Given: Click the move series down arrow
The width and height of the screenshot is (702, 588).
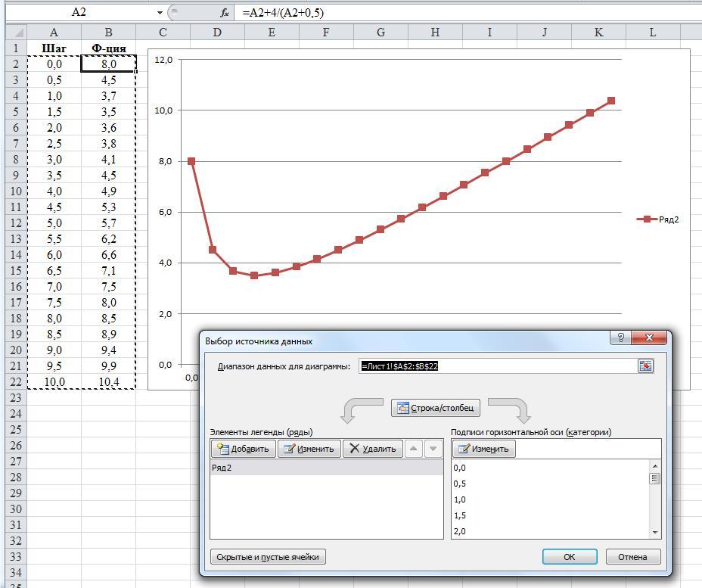Looking at the screenshot, I should 433,449.
